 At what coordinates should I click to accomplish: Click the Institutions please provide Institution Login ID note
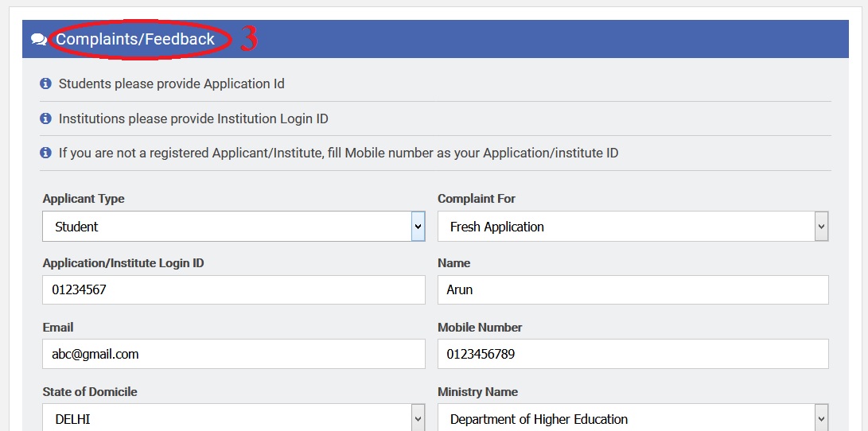(193, 118)
